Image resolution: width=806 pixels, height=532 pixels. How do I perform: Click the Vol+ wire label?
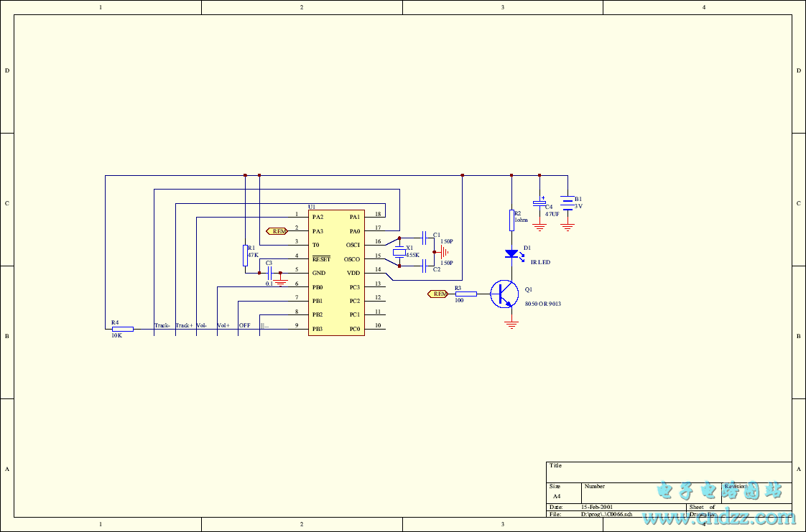coord(223,325)
